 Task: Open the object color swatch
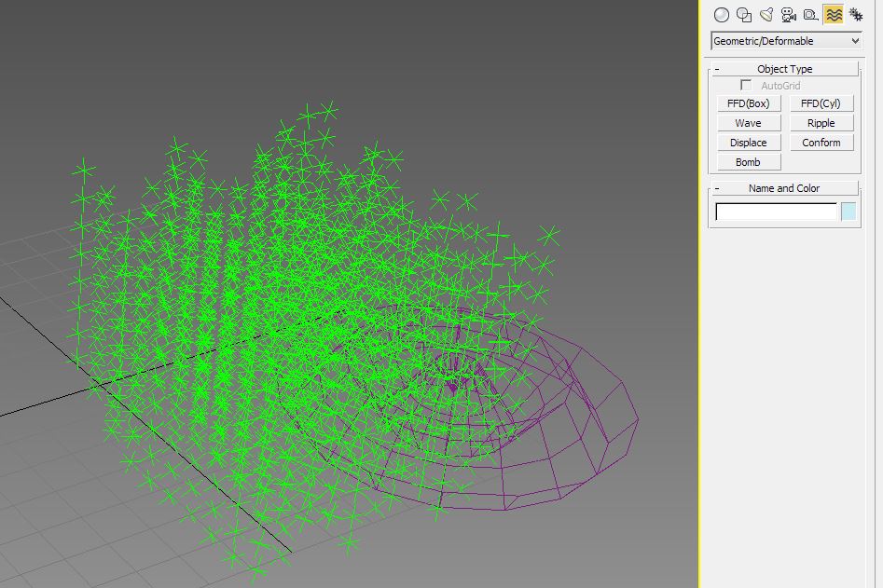(x=848, y=212)
